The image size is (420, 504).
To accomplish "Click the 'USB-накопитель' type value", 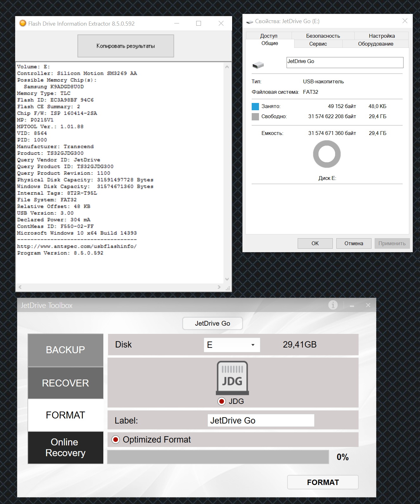I will (323, 81).
